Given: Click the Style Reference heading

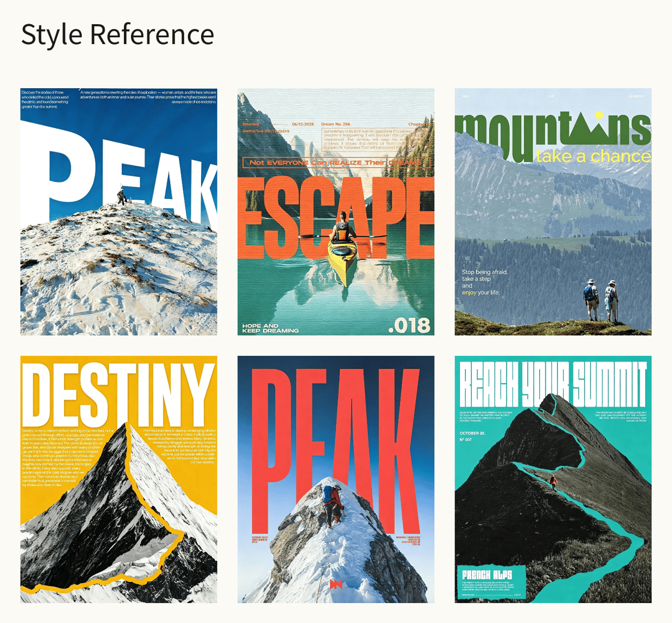Looking at the screenshot, I should point(118,35).
